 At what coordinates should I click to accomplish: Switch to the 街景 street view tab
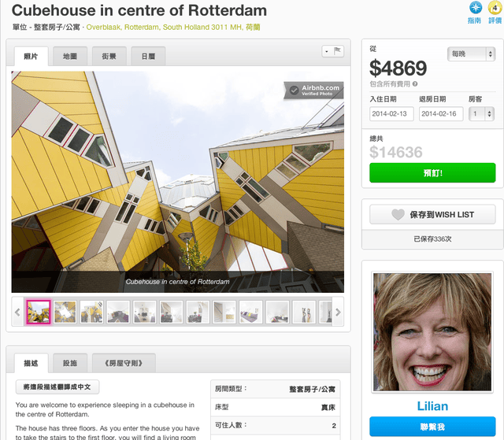coord(109,57)
